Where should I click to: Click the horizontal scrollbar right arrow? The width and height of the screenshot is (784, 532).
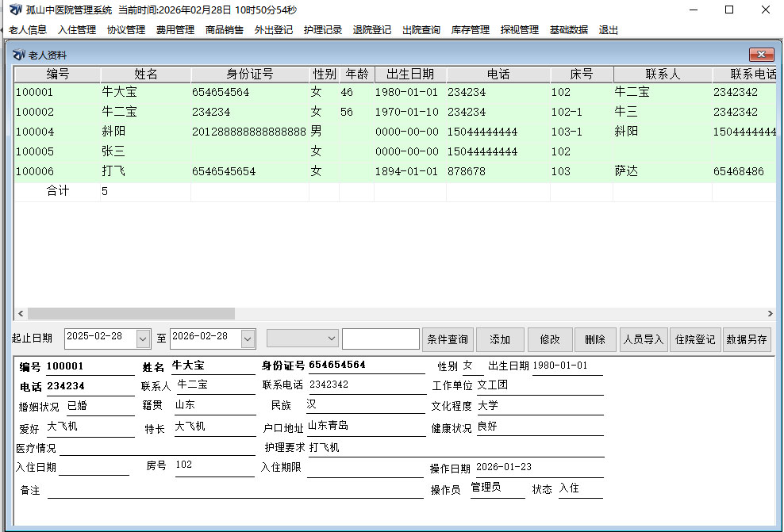click(x=770, y=314)
